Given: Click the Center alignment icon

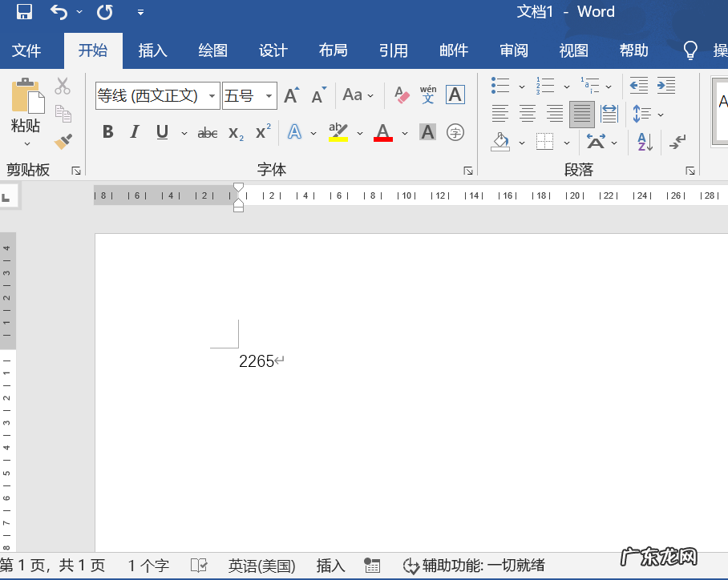Looking at the screenshot, I should point(528,114).
